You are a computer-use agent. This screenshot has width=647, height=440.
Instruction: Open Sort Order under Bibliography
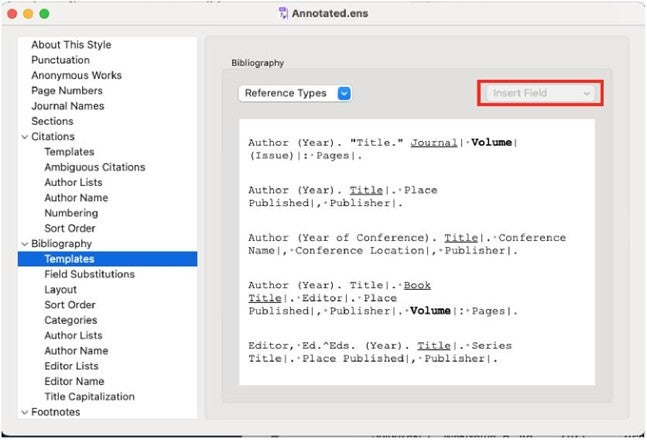(x=70, y=305)
